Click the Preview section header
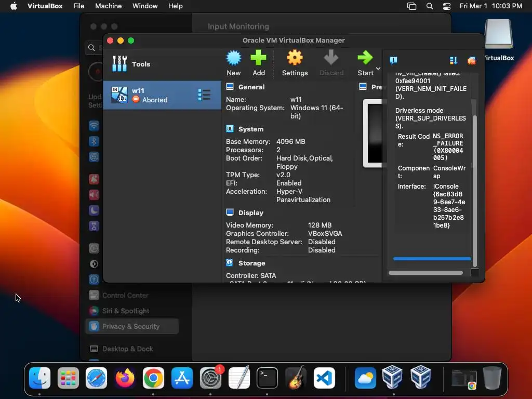Screen dimensions: 532x399 tap(370, 87)
